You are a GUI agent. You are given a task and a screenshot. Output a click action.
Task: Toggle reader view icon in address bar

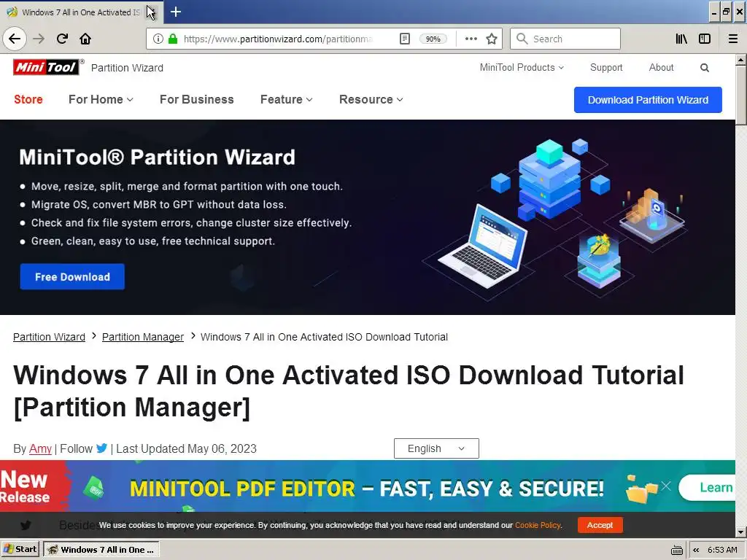point(404,39)
